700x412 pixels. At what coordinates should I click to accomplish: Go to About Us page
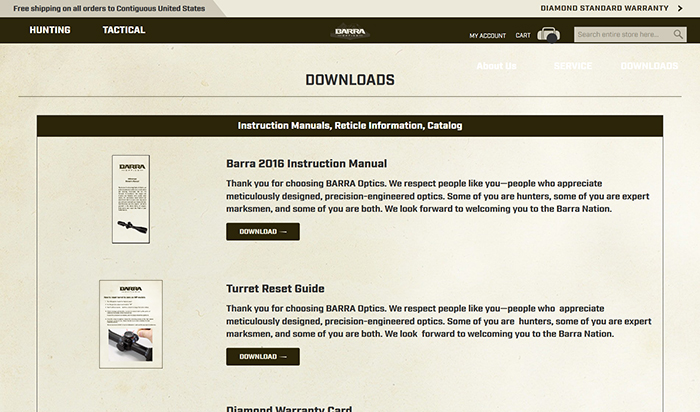click(x=496, y=66)
